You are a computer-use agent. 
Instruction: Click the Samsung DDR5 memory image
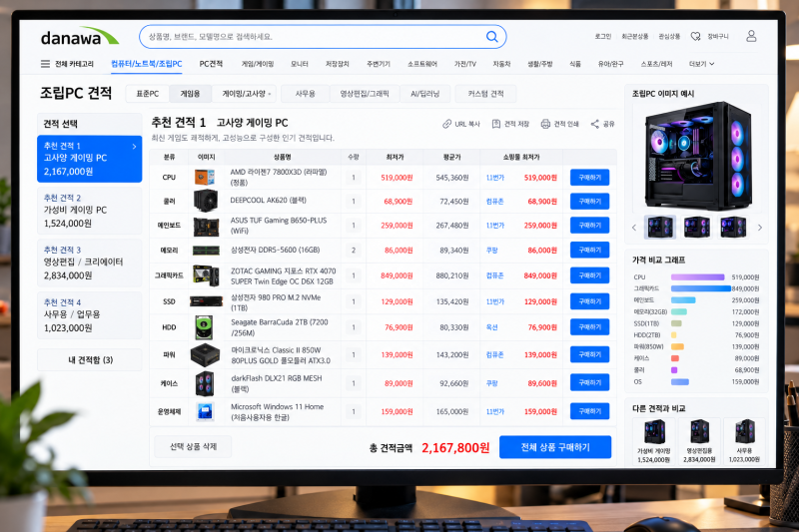click(206, 251)
